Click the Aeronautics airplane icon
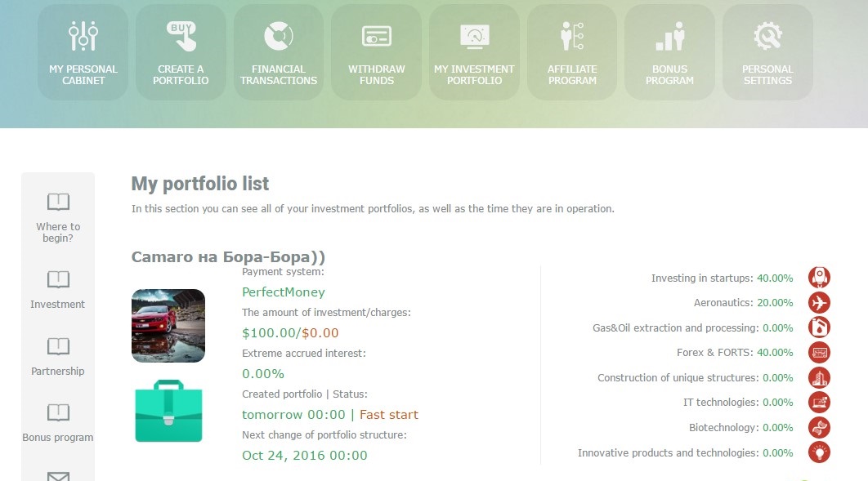Viewport: 868px width, 481px height. [x=819, y=303]
